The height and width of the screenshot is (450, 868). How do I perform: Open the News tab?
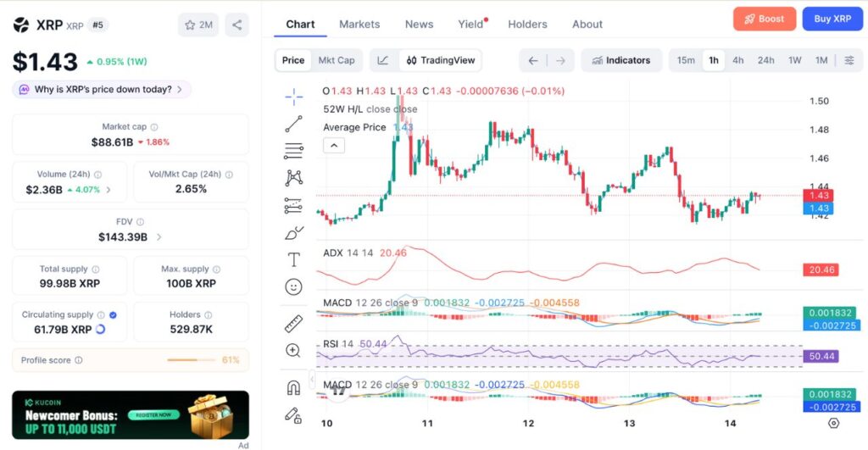pyautogui.click(x=419, y=25)
